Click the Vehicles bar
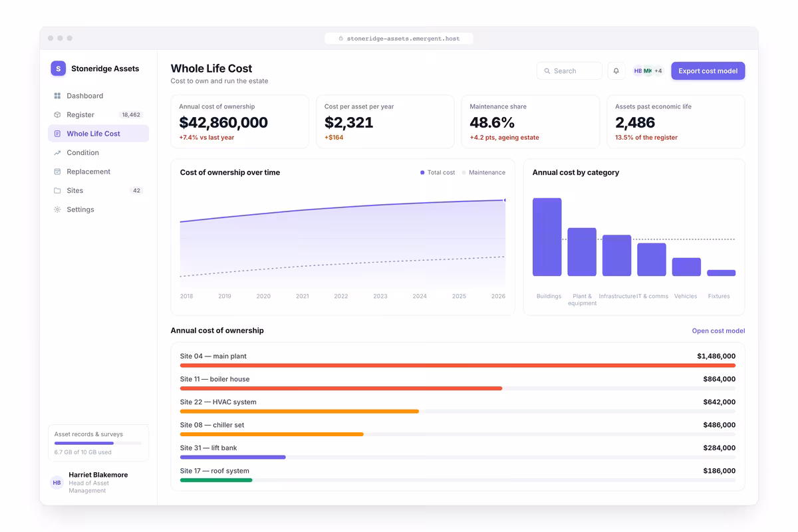Image resolution: width=798 pixels, height=532 pixels. click(686, 267)
